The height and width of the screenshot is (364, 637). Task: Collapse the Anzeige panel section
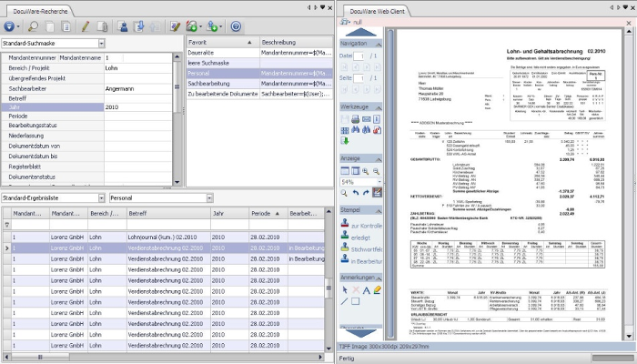(379, 159)
